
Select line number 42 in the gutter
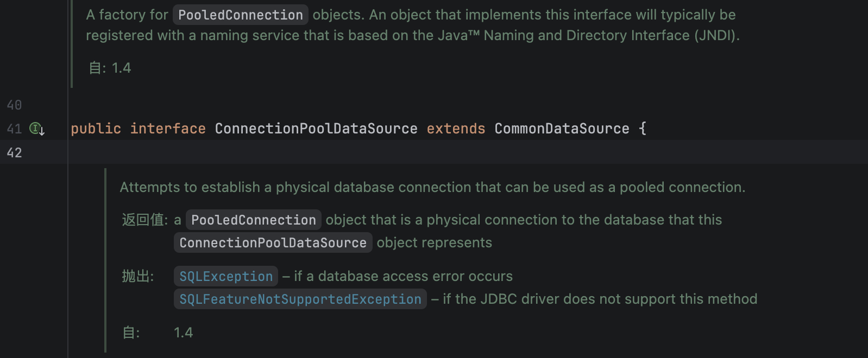coord(15,152)
